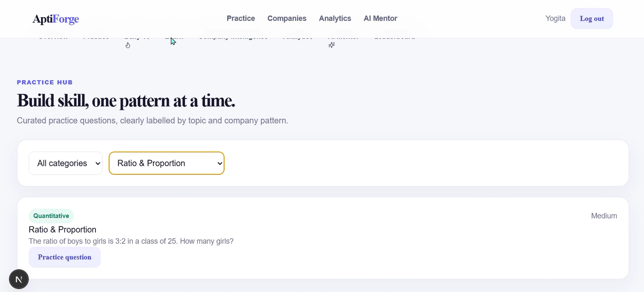Click the Yogita username
Image resolution: width=644 pixels, height=292 pixels.
[x=555, y=19]
